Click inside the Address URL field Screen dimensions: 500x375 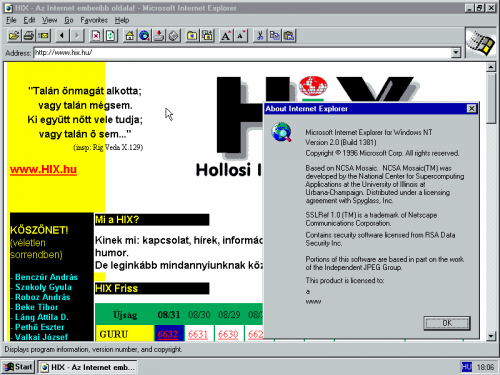pos(242,53)
